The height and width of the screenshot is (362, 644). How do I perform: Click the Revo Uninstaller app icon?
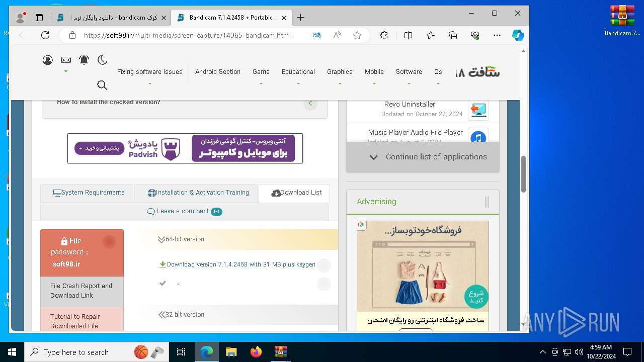coord(478,110)
